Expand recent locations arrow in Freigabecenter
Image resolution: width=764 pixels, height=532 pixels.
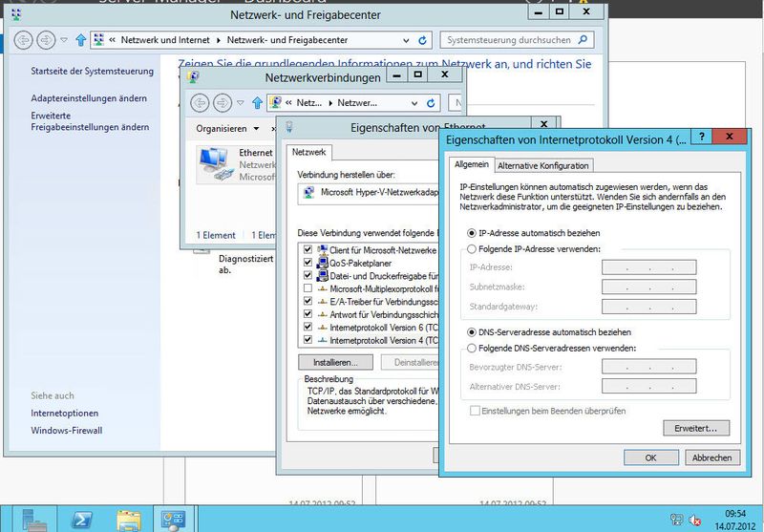[x=64, y=40]
